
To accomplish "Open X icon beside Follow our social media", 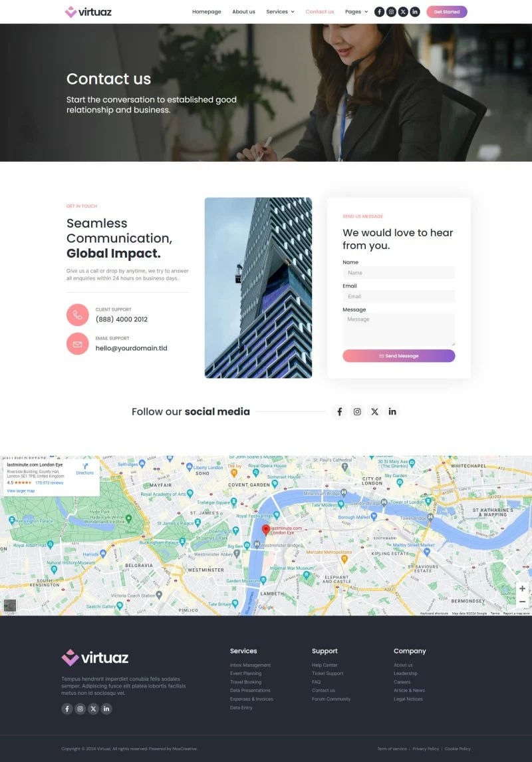I will coord(374,411).
